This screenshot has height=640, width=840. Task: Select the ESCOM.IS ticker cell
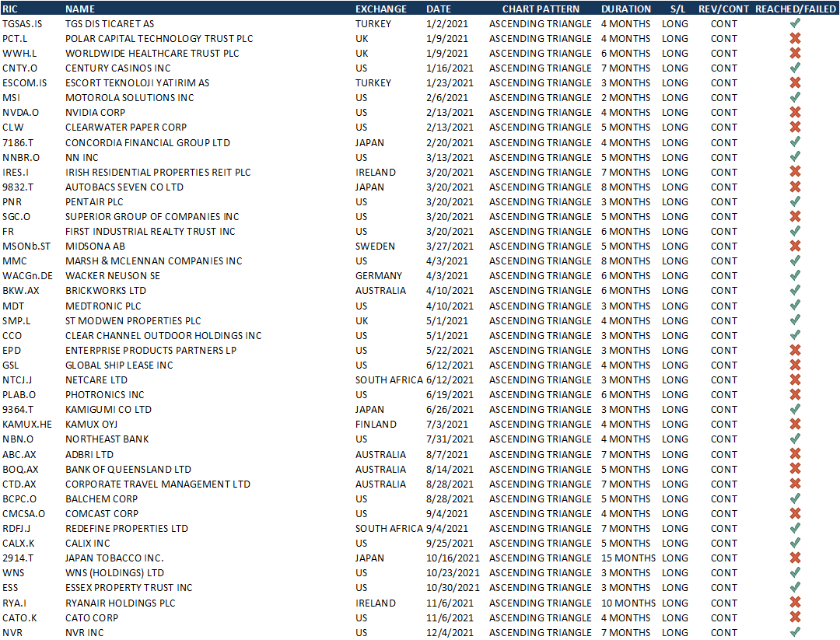tap(24, 83)
